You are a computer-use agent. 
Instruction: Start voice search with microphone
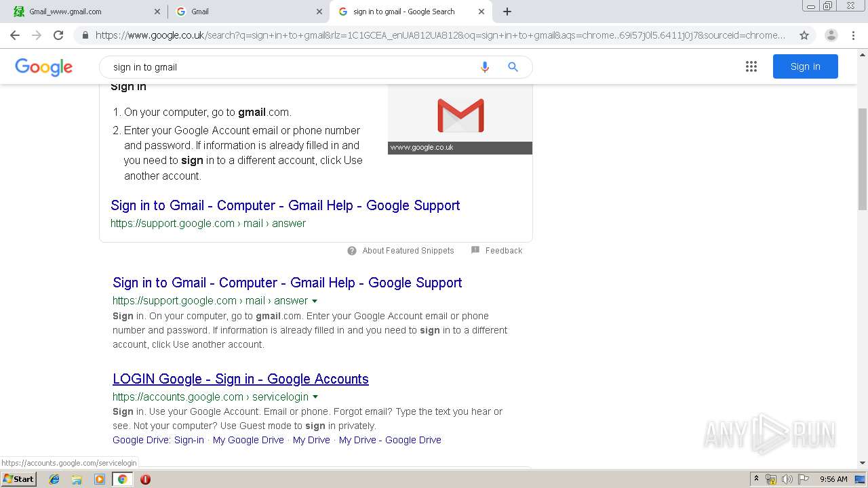(x=484, y=67)
